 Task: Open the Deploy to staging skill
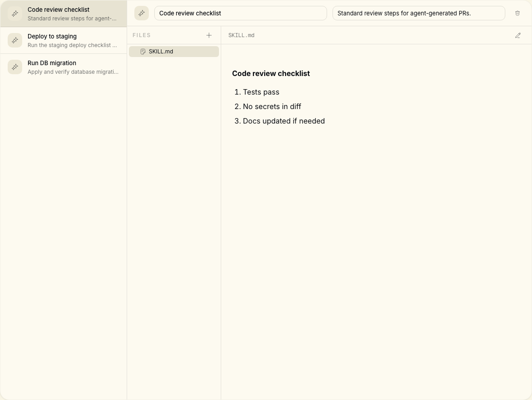[x=63, y=40]
